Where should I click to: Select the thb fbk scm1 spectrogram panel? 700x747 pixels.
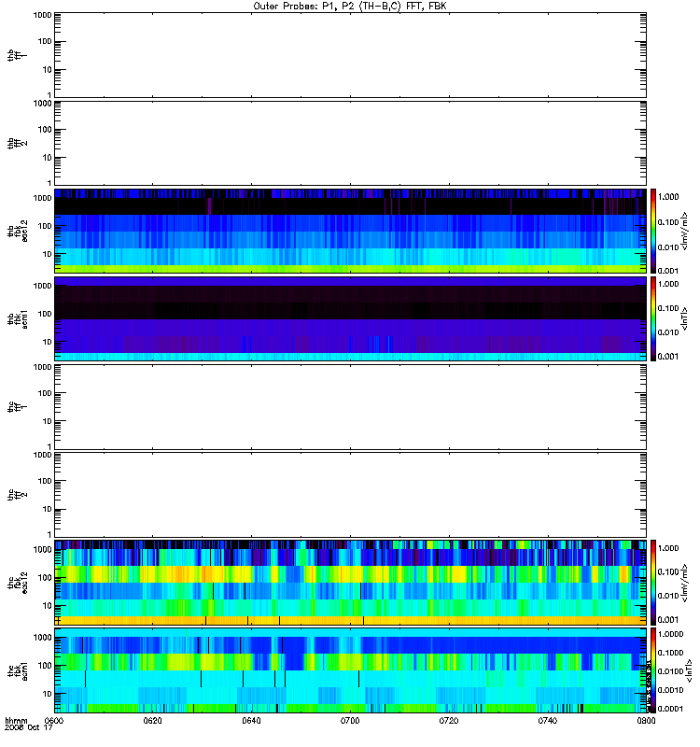pos(351,318)
